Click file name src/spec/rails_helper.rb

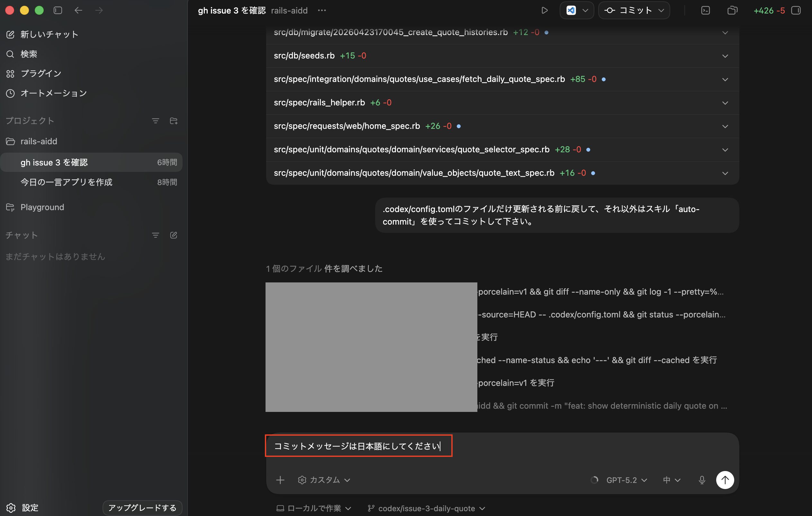pos(319,102)
